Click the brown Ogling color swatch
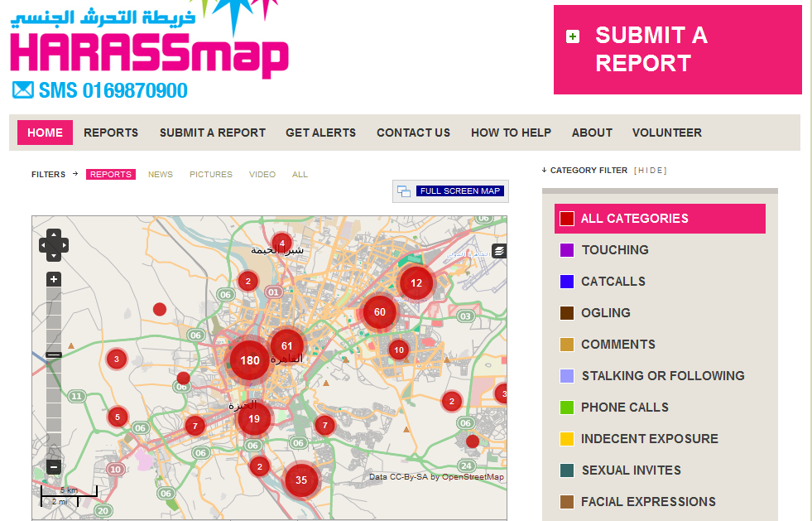This screenshot has width=812, height=521. click(x=567, y=313)
